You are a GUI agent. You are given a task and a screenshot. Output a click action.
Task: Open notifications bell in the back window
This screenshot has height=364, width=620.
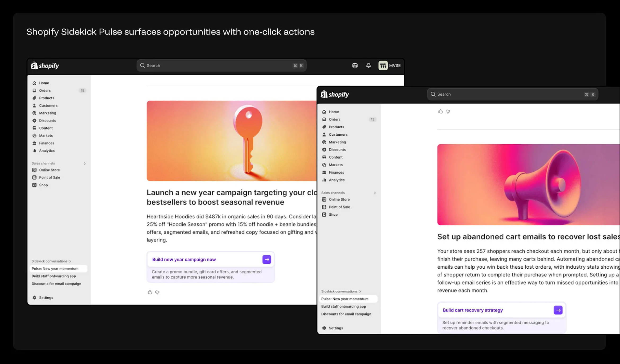(368, 65)
